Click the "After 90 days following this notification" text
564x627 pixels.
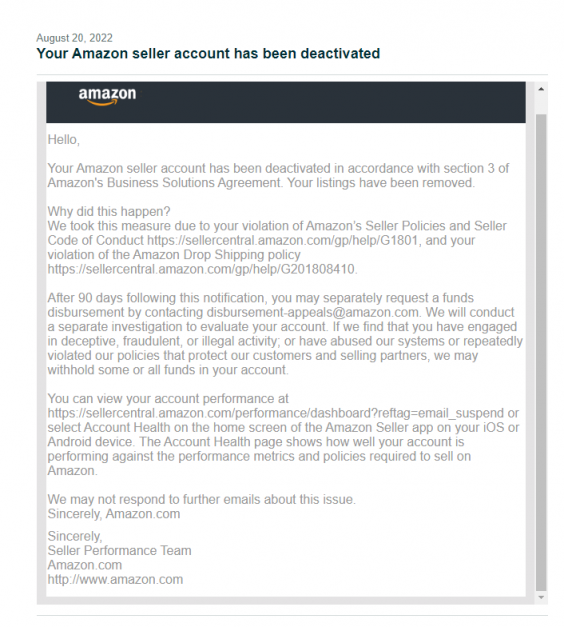point(156,298)
